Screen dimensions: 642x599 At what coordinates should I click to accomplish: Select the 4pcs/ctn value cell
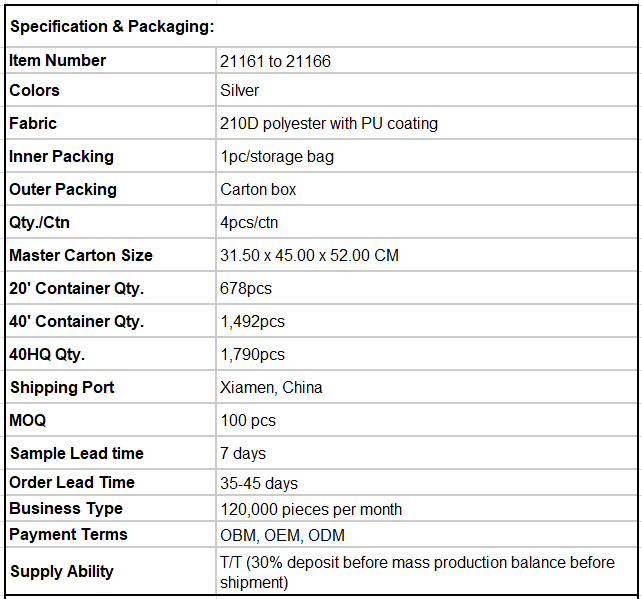pos(426,222)
